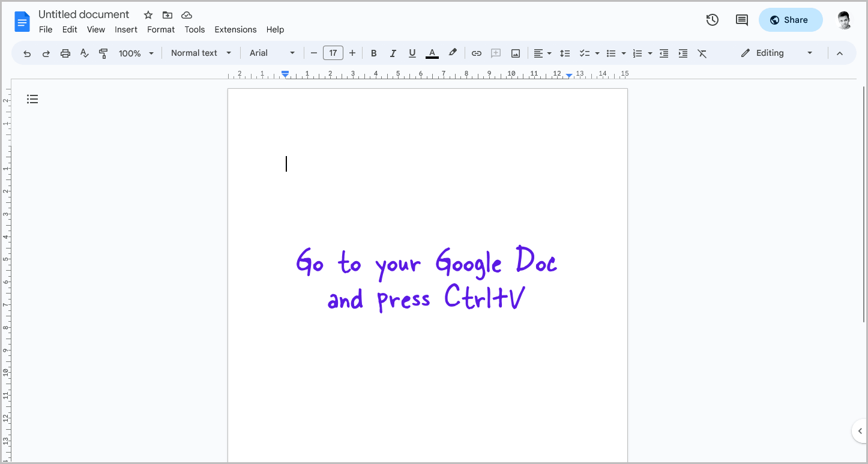Open the Edit menu

pyautogui.click(x=70, y=29)
